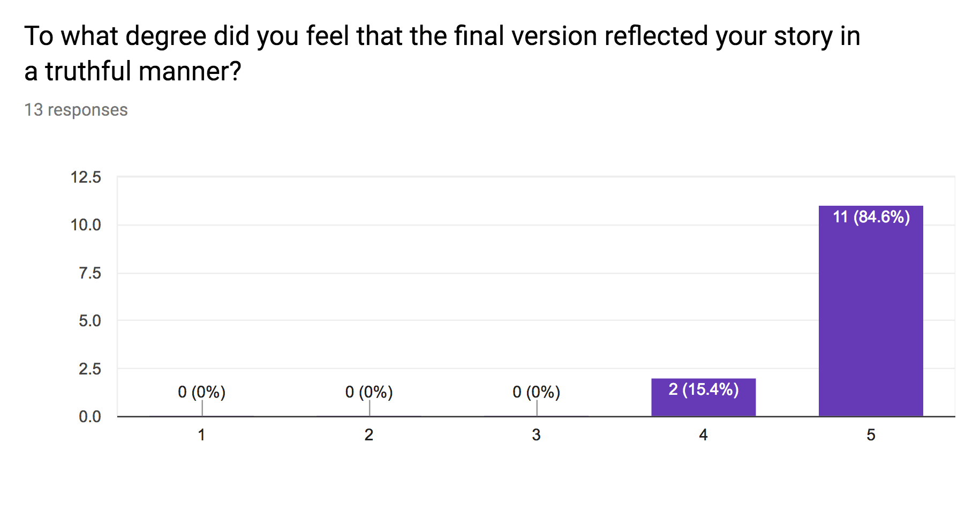Click y-axis value "10.0"
This screenshot has height=510, width=980.
(x=86, y=225)
